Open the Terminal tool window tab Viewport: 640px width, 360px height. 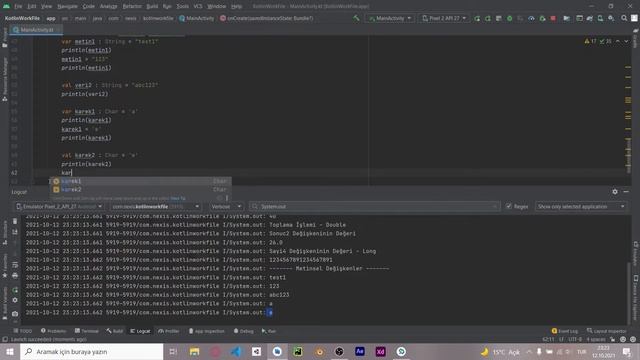pyautogui.click(x=87, y=331)
